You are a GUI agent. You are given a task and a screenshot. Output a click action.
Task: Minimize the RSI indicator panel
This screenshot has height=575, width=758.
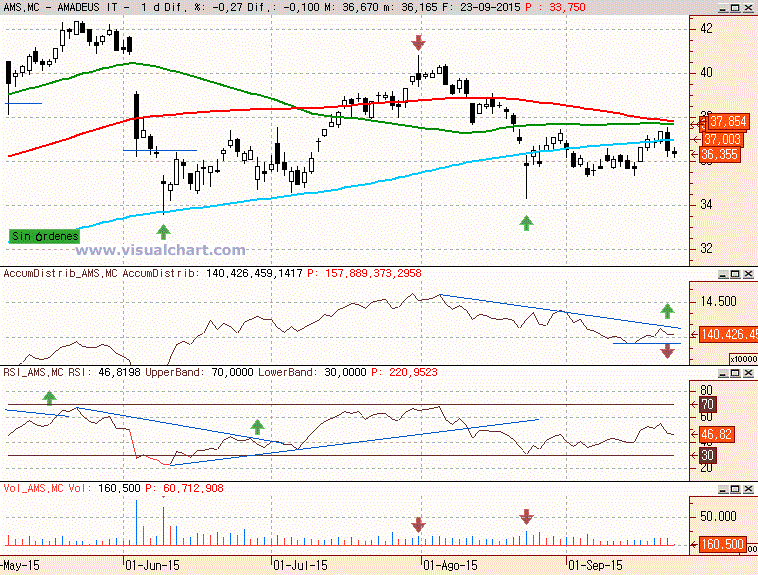tap(723, 373)
